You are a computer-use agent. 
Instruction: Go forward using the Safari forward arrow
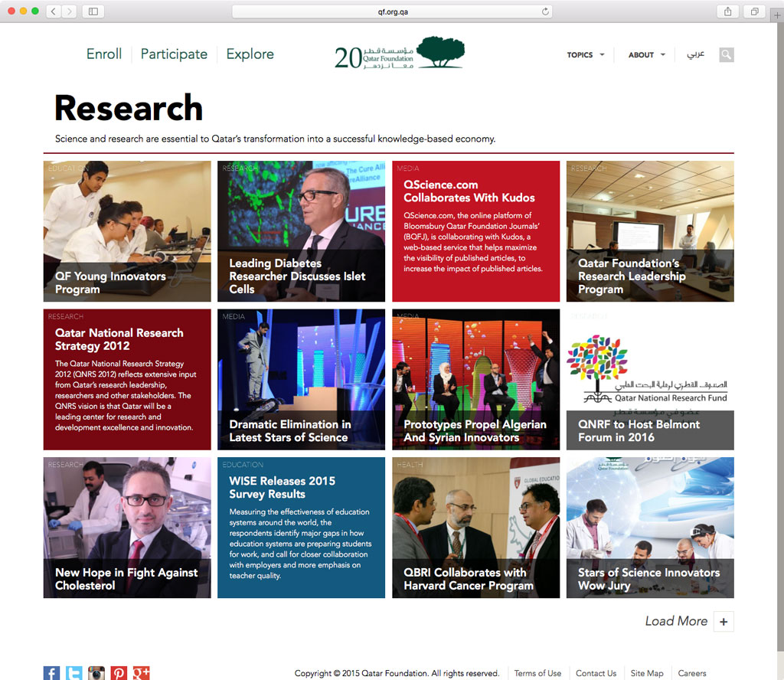(x=70, y=11)
